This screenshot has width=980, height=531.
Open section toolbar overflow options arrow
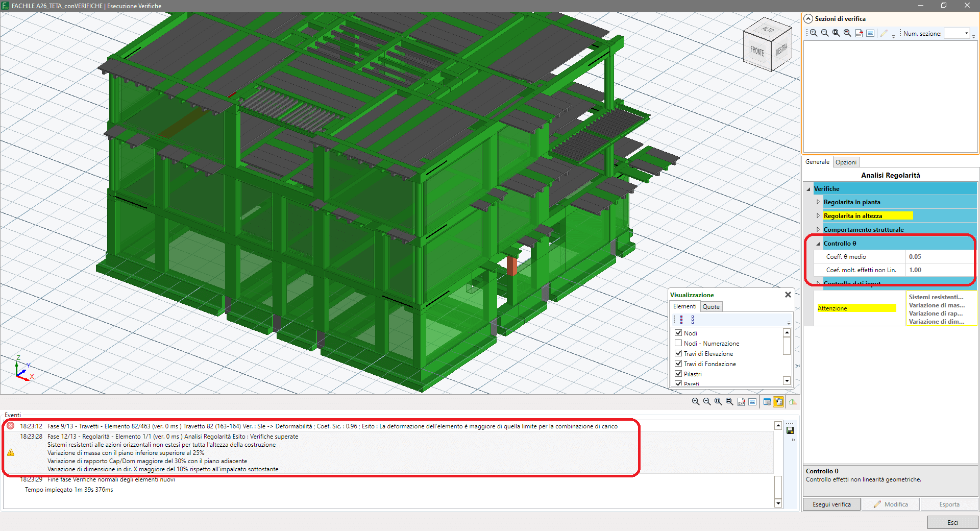tap(974, 36)
